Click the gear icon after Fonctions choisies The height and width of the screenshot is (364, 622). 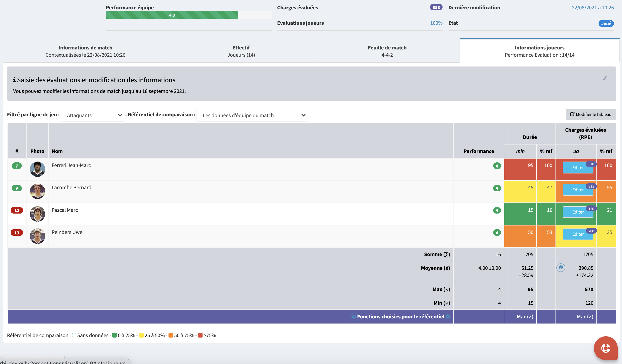pyautogui.click(x=448, y=316)
